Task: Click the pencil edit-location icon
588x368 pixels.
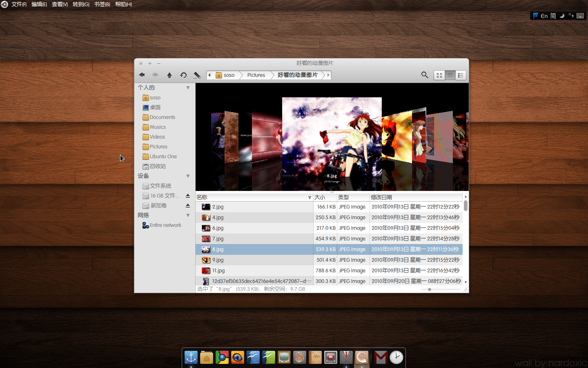Action: (197, 75)
